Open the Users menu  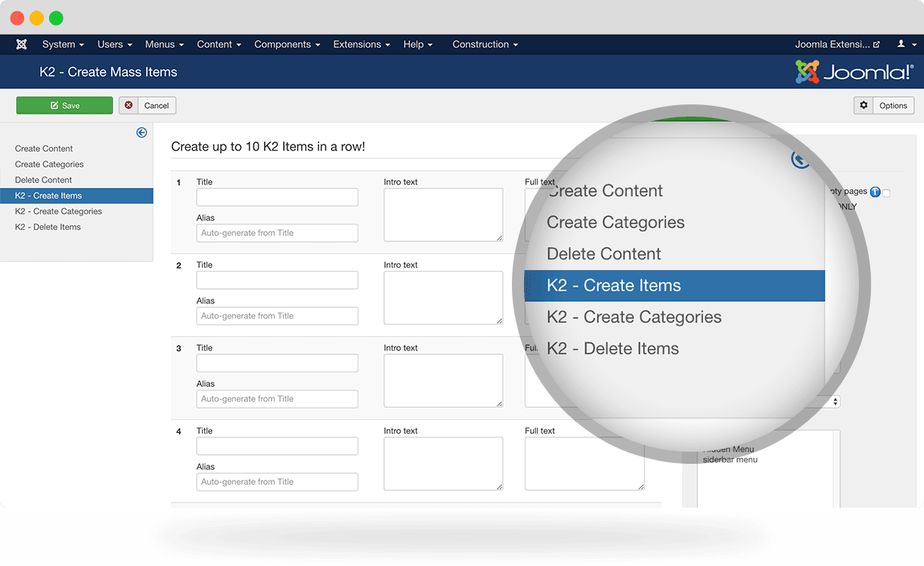click(x=114, y=45)
